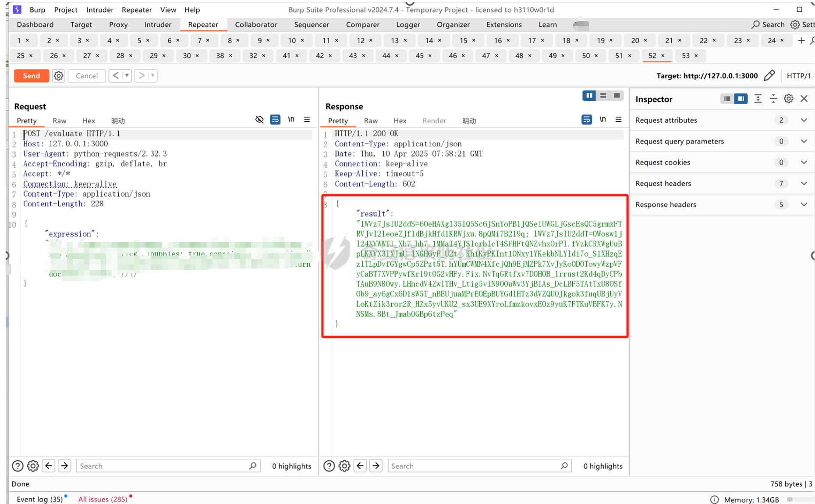Switch Inspector to right-docked layout icon
Viewport: 815px width, 504px height.
[741, 99]
